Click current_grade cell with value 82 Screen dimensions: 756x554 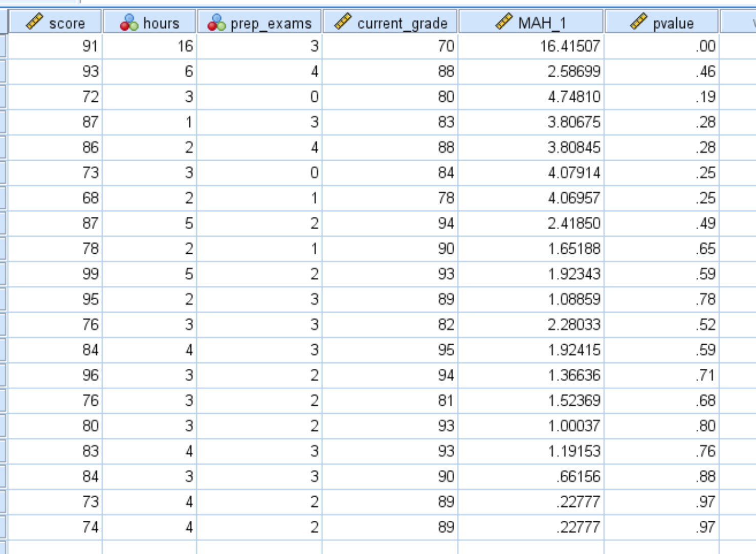click(390, 324)
